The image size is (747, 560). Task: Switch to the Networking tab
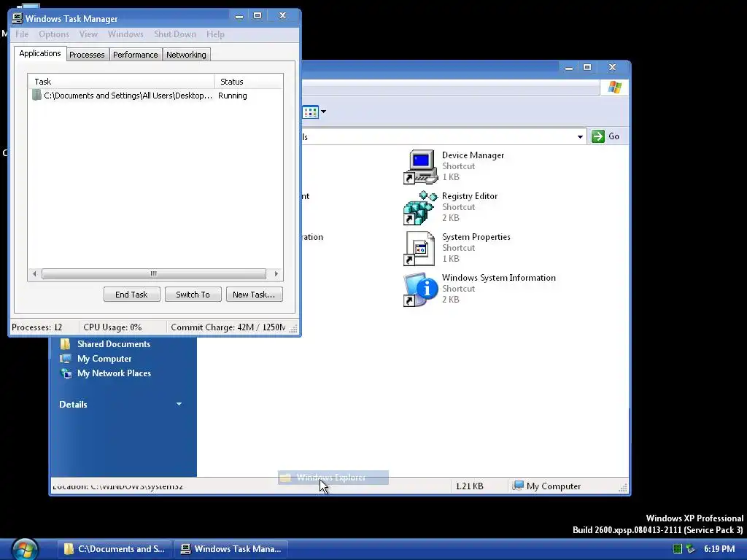coord(186,55)
